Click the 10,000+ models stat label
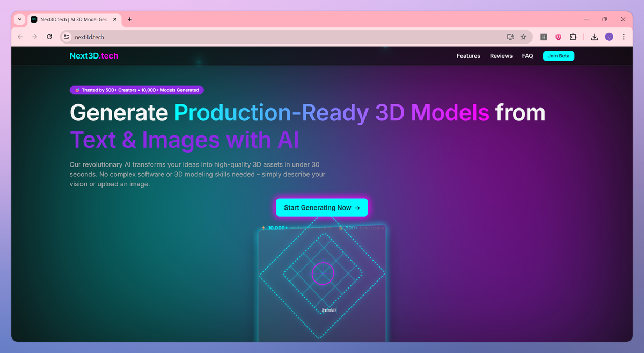 tap(297, 228)
